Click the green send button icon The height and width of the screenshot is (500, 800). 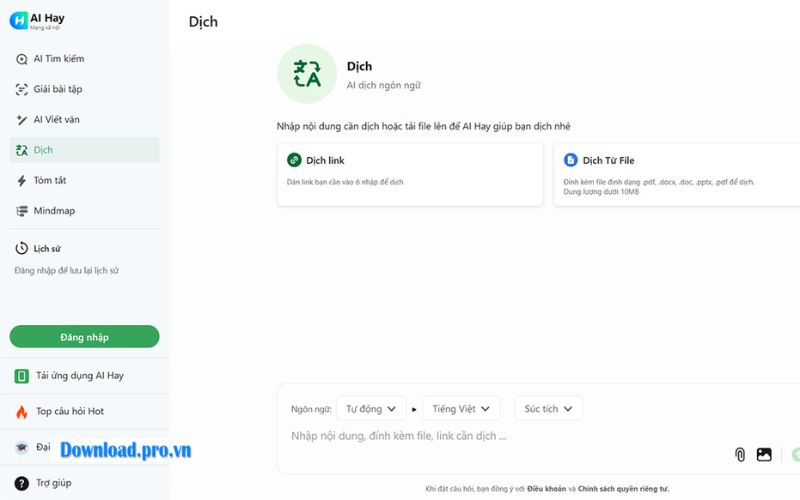(x=796, y=454)
